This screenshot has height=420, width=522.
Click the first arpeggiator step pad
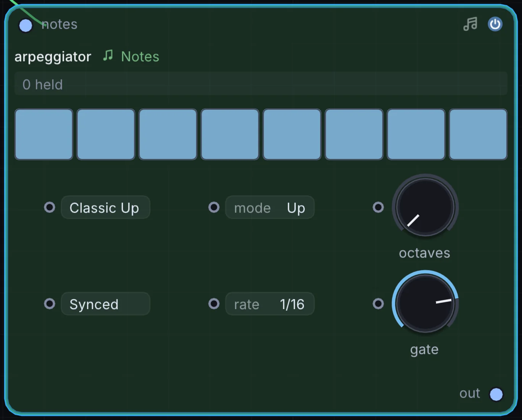[44, 134]
